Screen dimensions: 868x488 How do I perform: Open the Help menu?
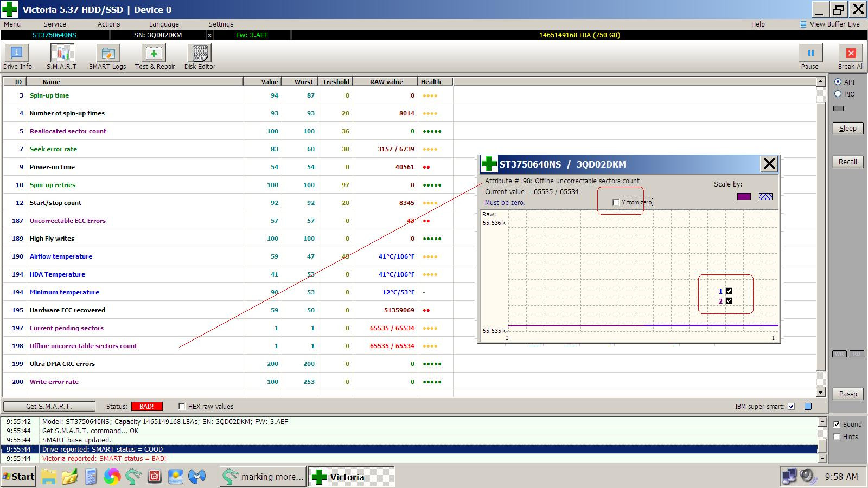[758, 24]
